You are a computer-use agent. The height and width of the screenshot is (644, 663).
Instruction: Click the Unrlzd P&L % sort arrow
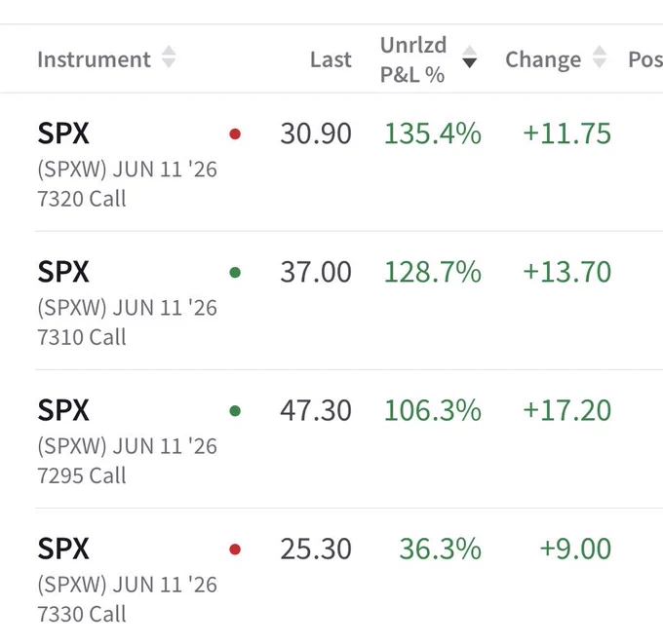tap(469, 57)
